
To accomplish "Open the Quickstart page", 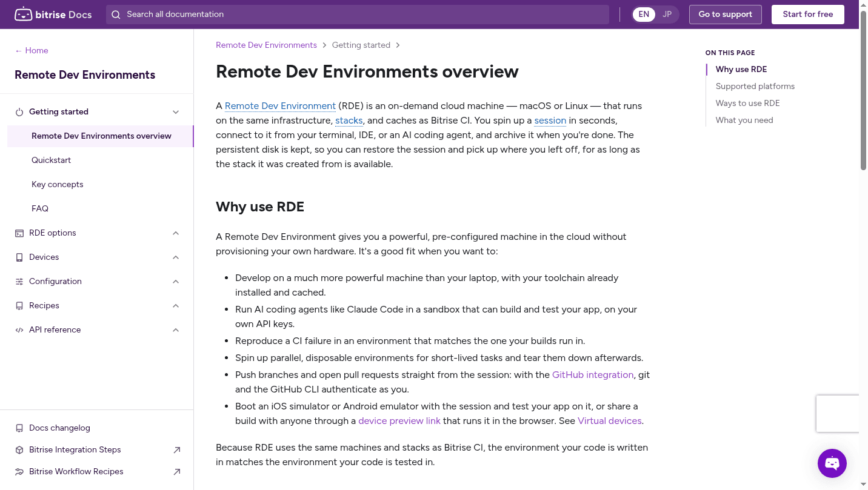I will tap(51, 161).
